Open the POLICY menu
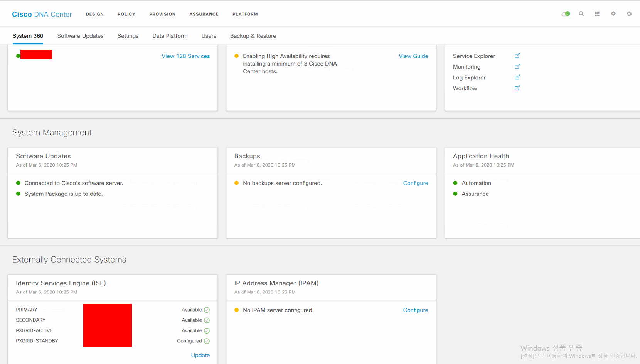The width and height of the screenshot is (640, 364). (x=126, y=14)
